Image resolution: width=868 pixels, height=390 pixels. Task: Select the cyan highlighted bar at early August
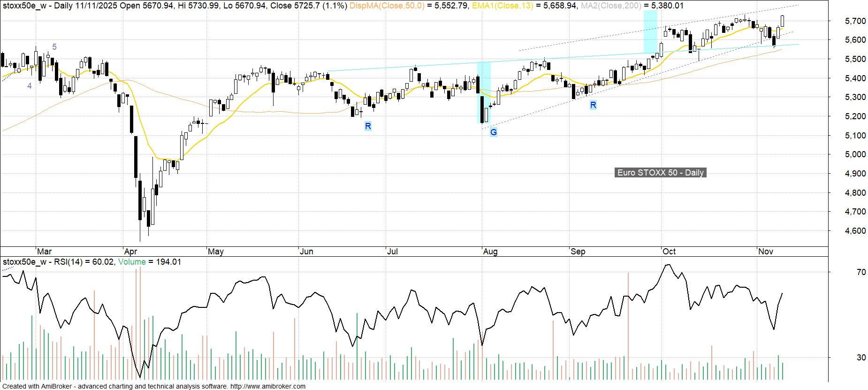point(484,92)
